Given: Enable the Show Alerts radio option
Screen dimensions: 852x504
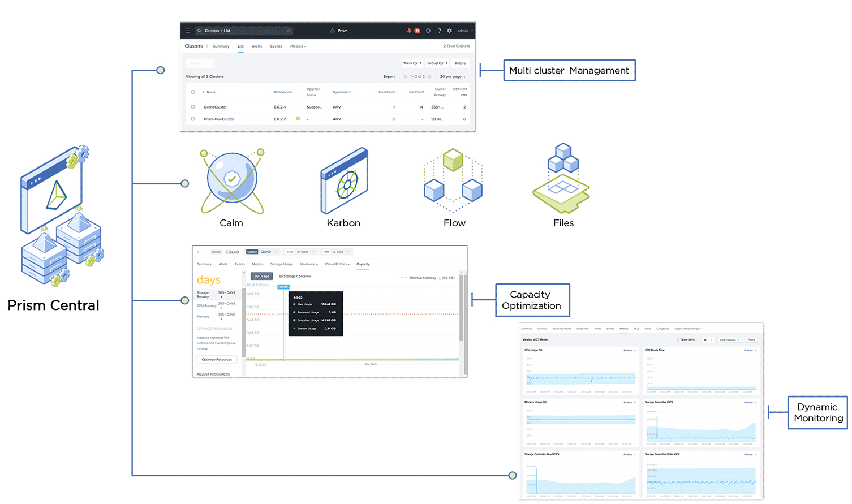Looking at the screenshot, I should 678,340.
